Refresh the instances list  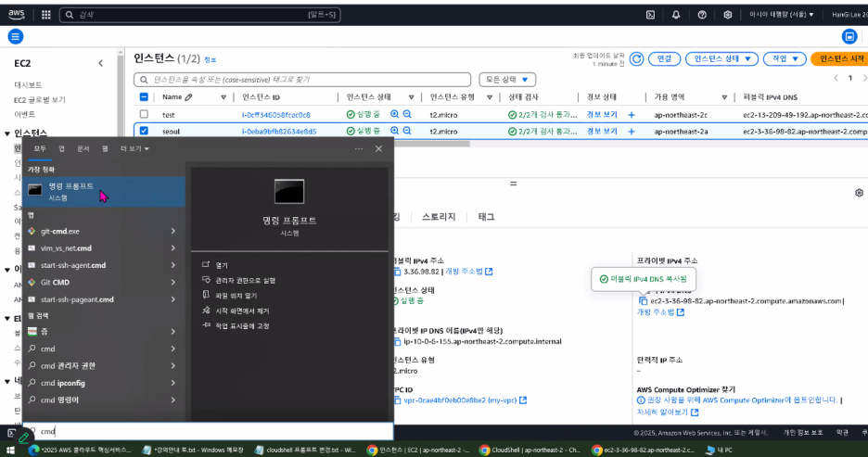636,58
